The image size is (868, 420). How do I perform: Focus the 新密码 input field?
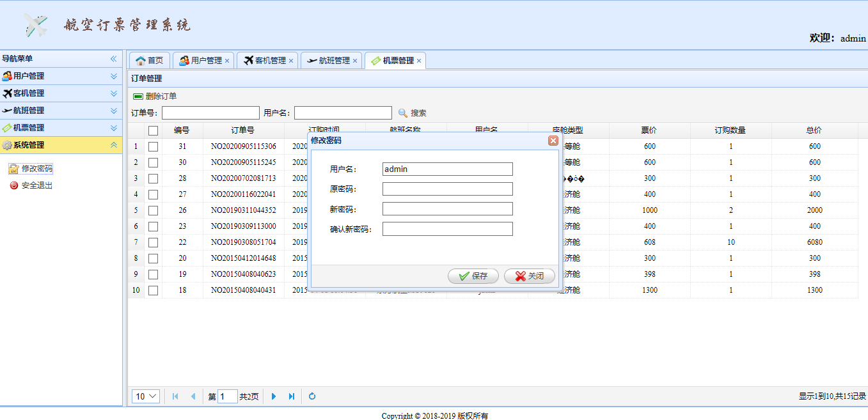pos(448,209)
